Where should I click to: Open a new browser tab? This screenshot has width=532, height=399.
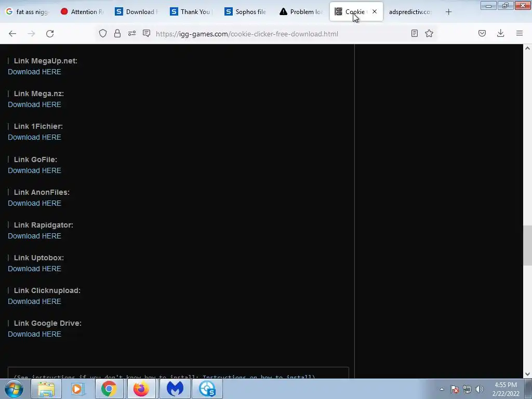point(448,12)
